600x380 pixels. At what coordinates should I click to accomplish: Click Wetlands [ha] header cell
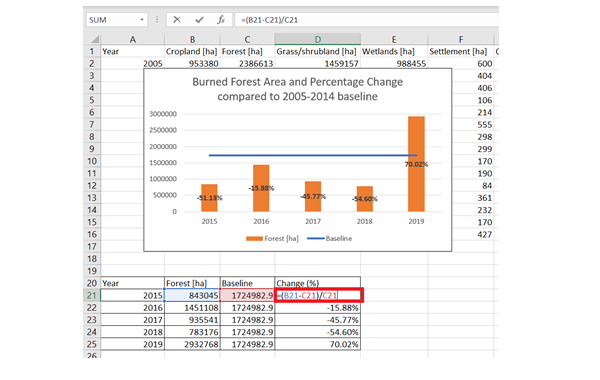394,51
